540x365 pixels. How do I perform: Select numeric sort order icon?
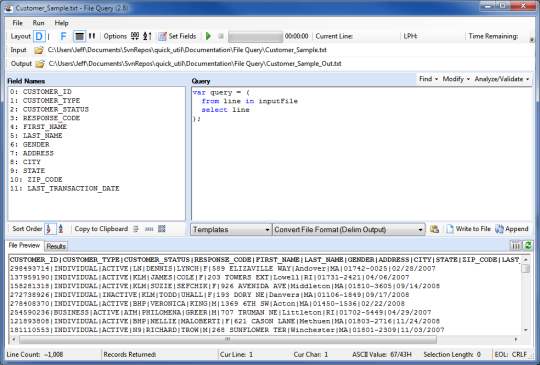coord(50,229)
